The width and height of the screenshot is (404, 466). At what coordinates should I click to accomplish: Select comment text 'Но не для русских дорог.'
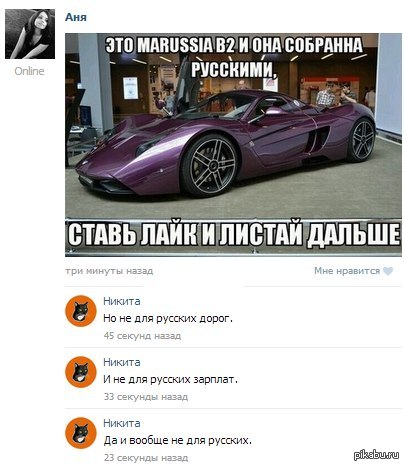[x=168, y=318]
